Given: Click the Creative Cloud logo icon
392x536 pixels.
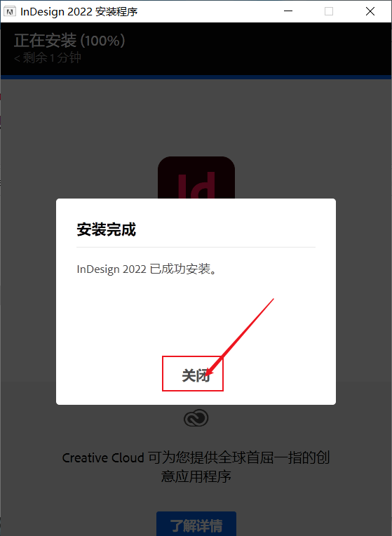Looking at the screenshot, I should (196, 418).
